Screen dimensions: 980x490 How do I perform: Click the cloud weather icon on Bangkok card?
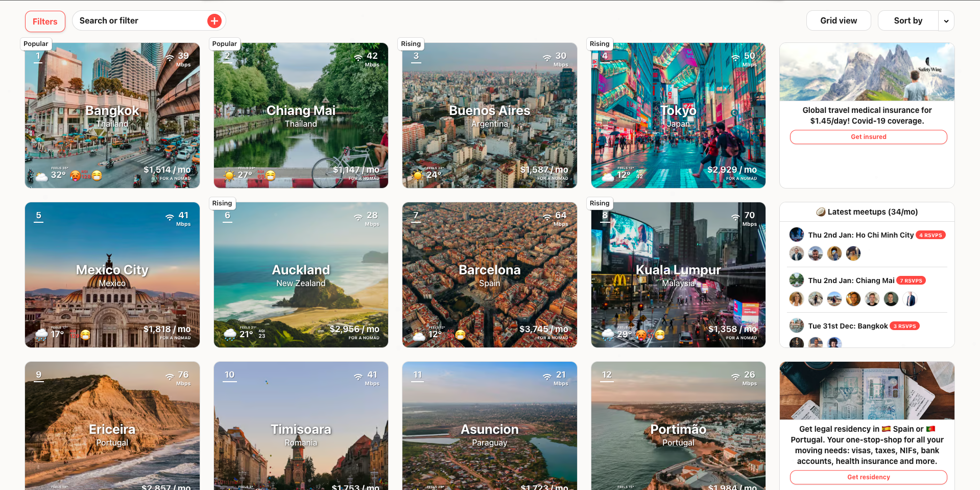click(x=41, y=176)
